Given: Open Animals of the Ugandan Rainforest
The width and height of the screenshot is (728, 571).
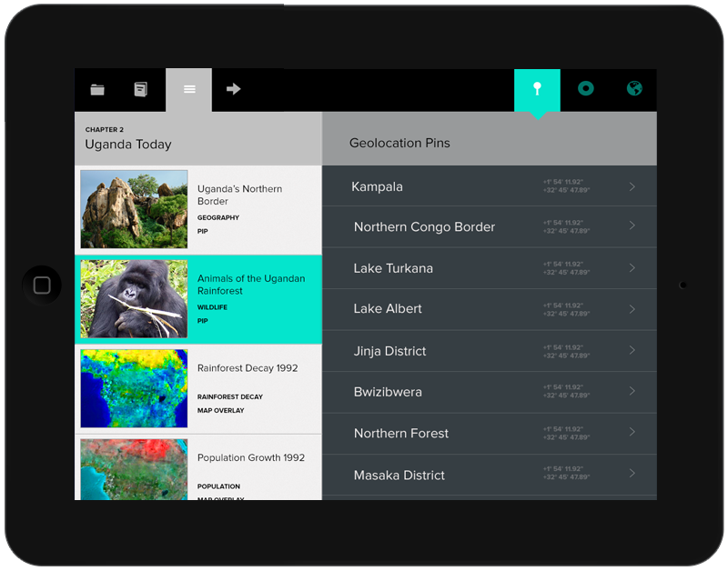Looking at the screenshot, I should (x=251, y=285).
